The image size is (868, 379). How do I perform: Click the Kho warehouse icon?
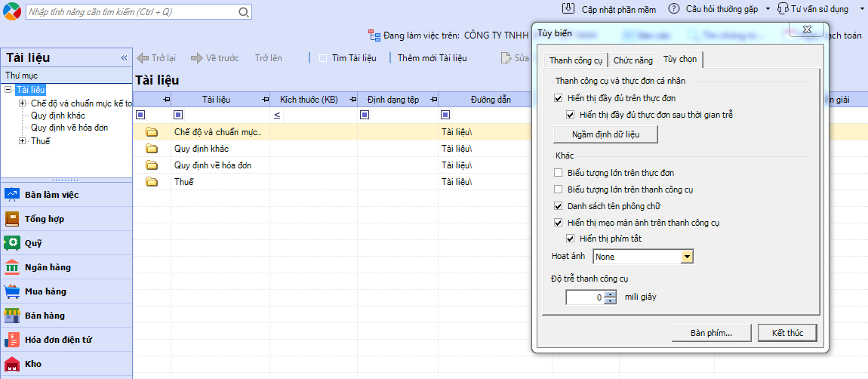coord(12,364)
